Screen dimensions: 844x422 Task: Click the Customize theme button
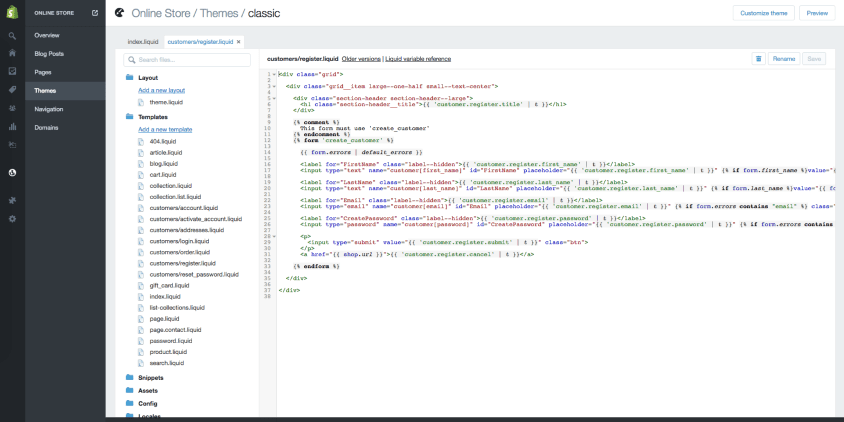click(x=764, y=13)
